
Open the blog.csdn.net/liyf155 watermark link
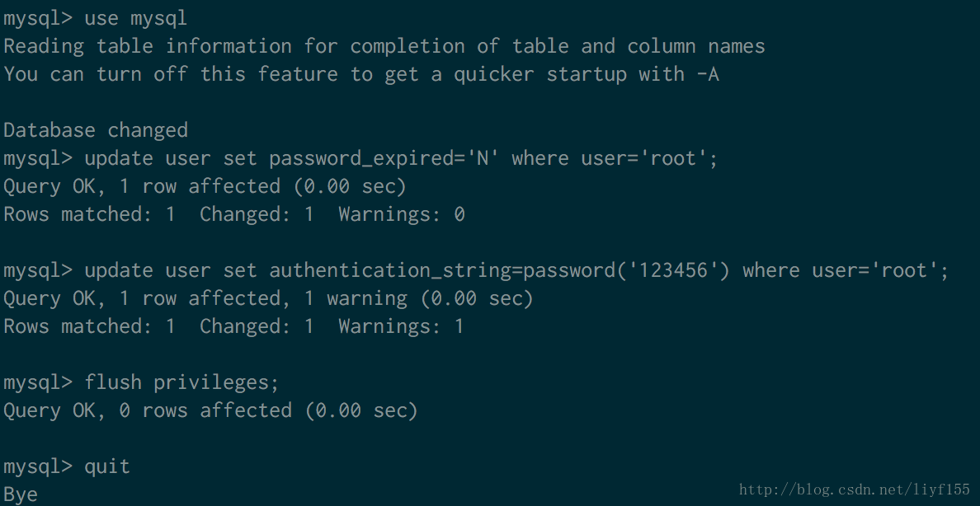855,490
